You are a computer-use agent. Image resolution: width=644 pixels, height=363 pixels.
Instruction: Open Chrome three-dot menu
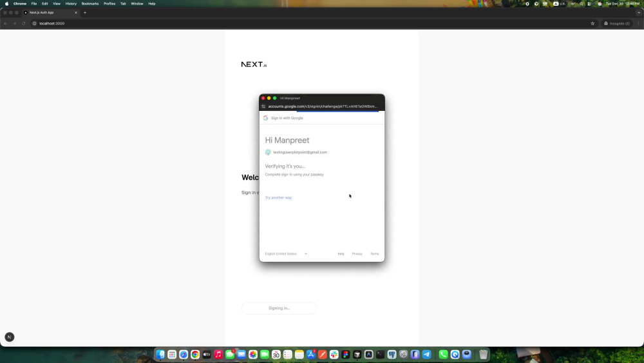(x=638, y=23)
